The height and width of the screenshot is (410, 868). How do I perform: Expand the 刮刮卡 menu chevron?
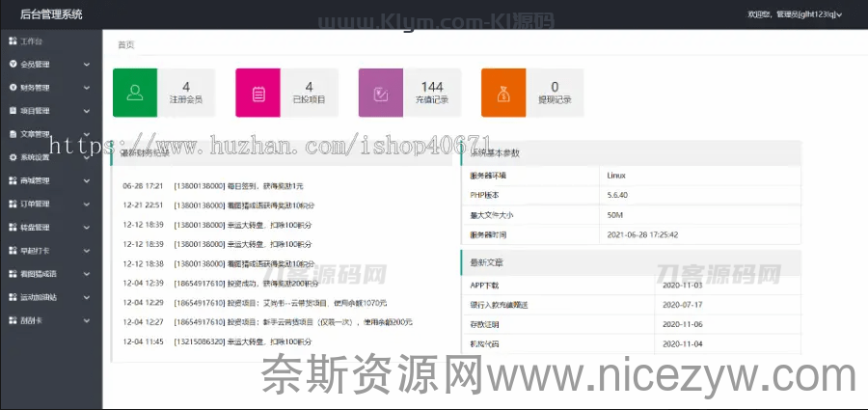click(x=87, y=321)
